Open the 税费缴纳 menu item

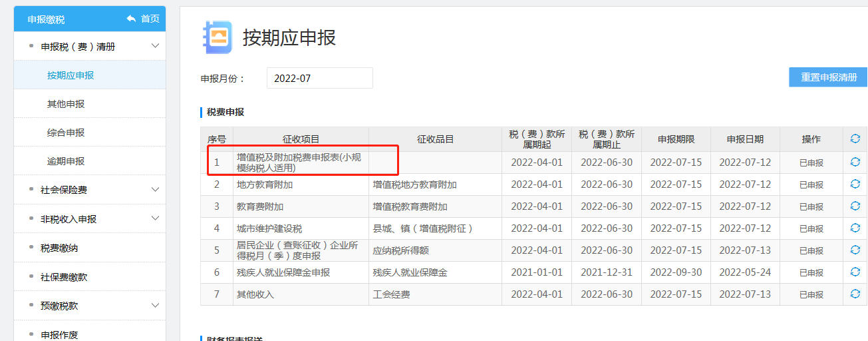(59, 248)
